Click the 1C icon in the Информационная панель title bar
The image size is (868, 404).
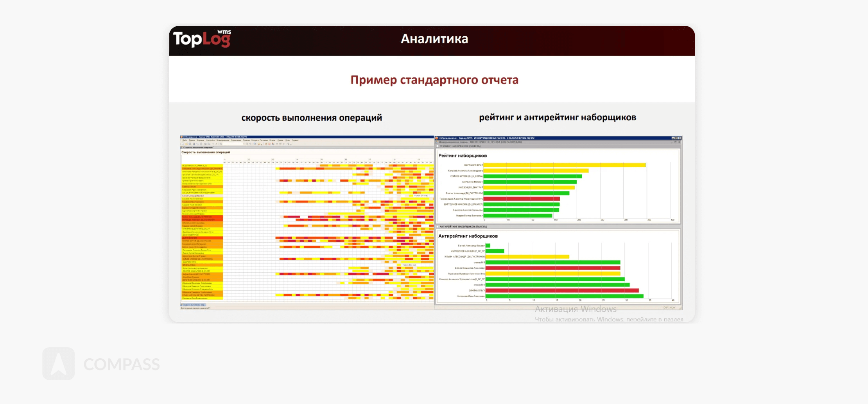437,138
